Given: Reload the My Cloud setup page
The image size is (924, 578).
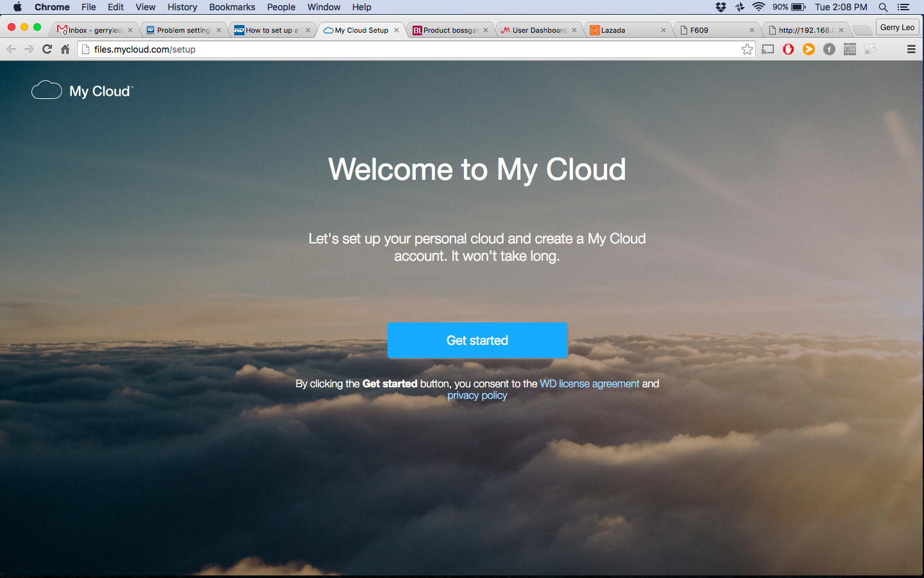Looking at the screenshot, I should click(47, 49).
